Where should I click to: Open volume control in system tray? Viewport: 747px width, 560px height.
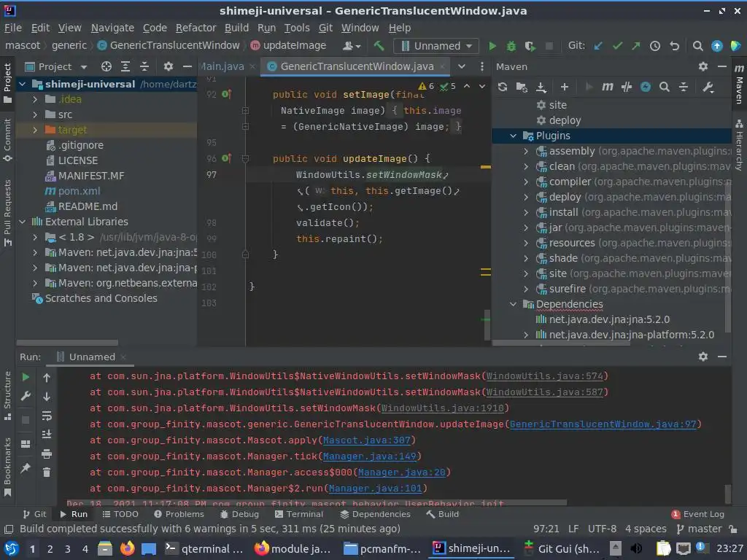[636, 548]
